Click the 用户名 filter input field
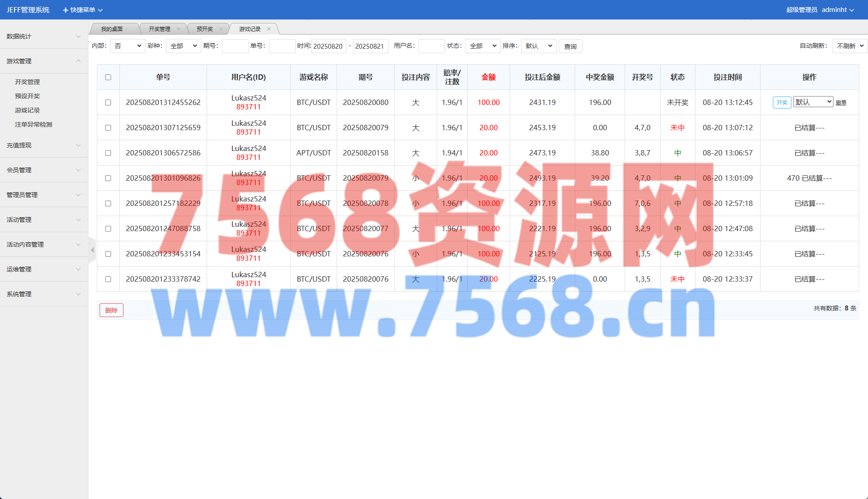This screenshot has height=499, width=868. (431, 46)
